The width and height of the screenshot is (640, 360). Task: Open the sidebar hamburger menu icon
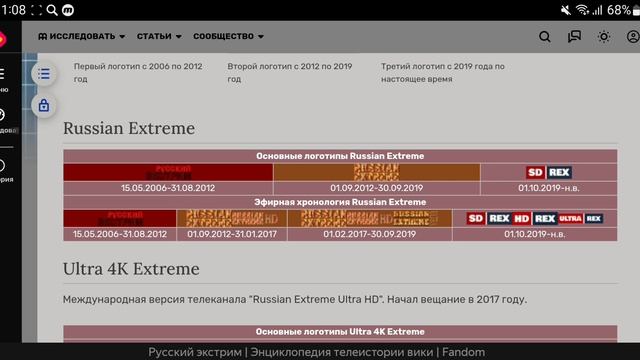[2, 74]
